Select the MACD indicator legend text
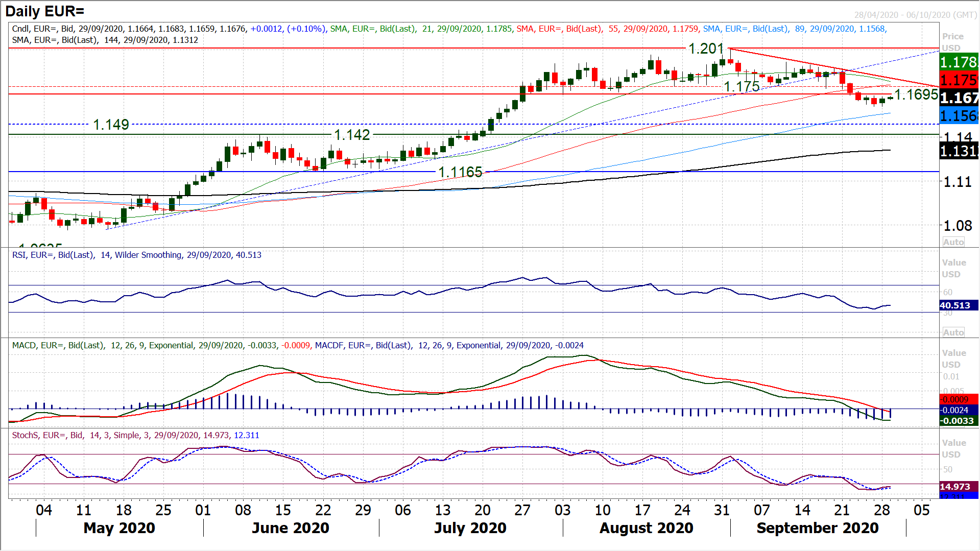The image size is (980, 551). click(x=297, y=345)
